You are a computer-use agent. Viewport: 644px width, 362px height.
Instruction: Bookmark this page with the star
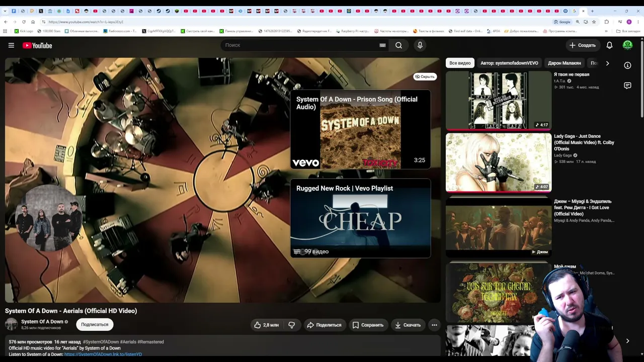pyautogui.click(x=594, y=22)
